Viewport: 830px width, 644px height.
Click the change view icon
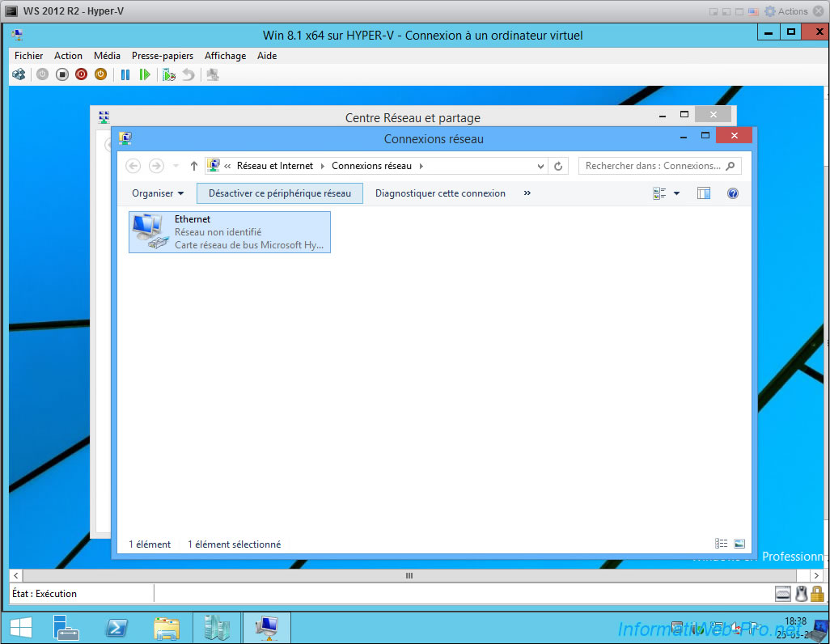(659, 193)
